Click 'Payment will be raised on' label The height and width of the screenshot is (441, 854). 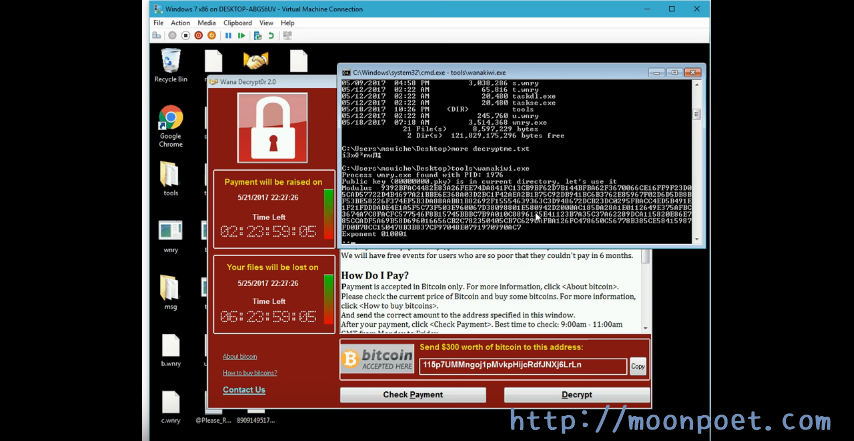(x=273, y=182)
